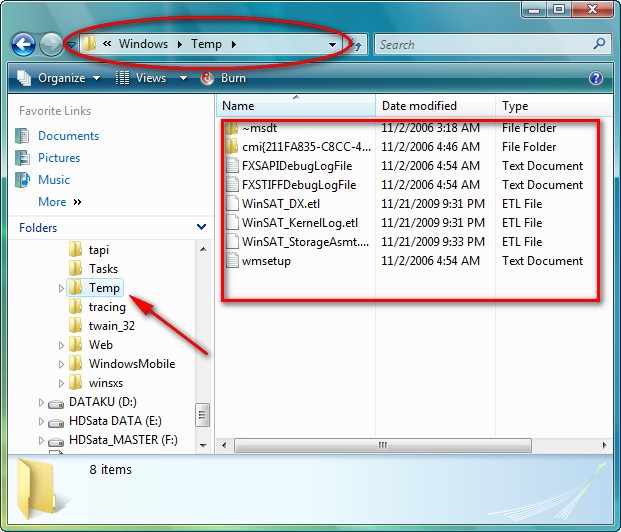The width and height of the screenshot is (621, 532).
Task: Click the horizontal scrollbar right arrow
Action: tap(604, 445)
